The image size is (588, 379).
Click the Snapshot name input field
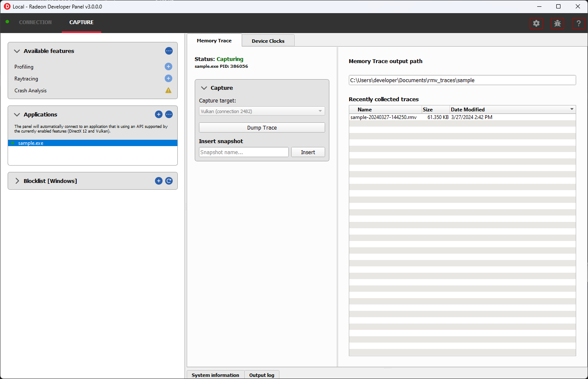pyautogui.click(x=243, y=152)
